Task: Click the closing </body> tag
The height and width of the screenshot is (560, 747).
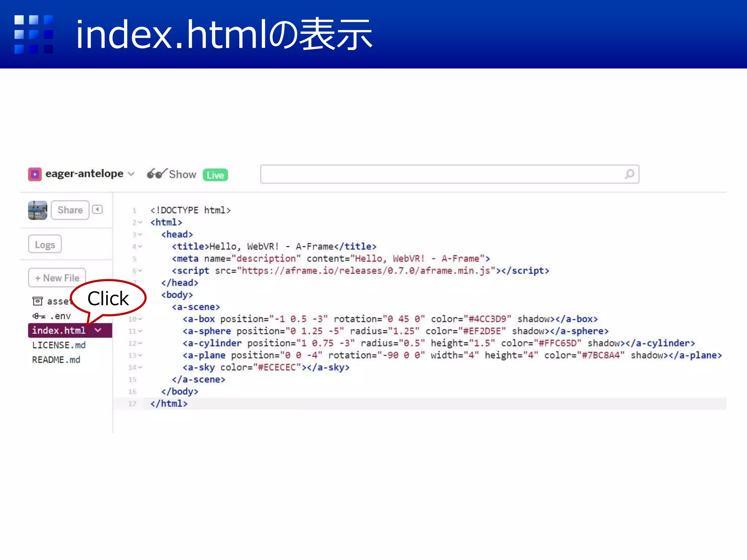Action: click(x=179, y=392)
